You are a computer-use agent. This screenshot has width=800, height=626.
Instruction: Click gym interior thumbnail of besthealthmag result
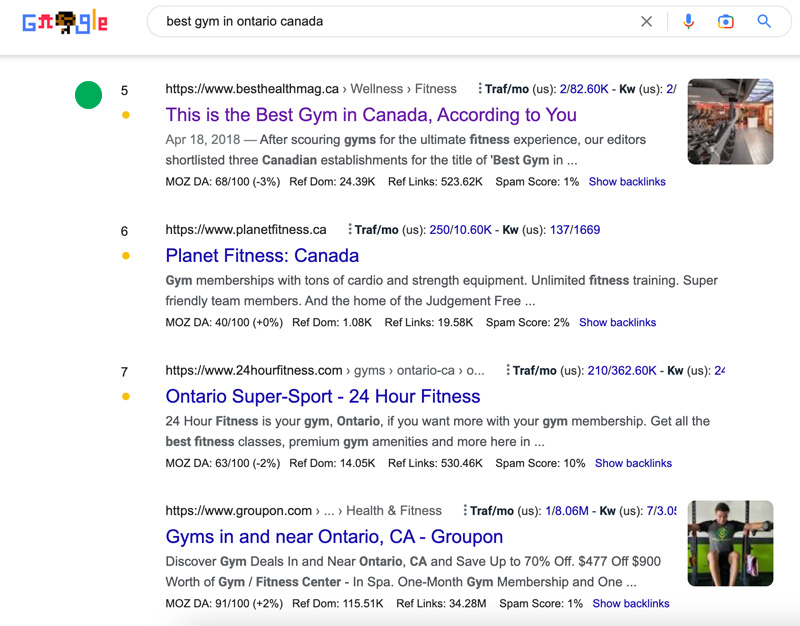click(730, 121)
